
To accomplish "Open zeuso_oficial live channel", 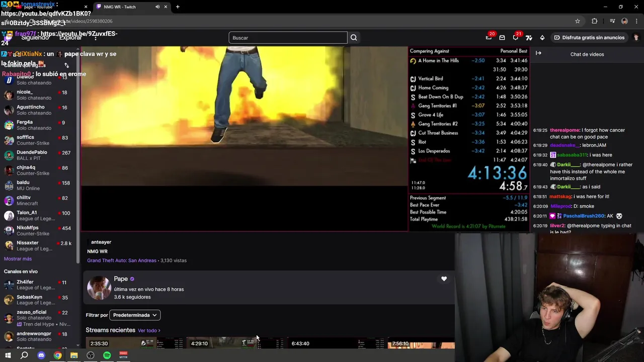I will click(x=39, y=318).
